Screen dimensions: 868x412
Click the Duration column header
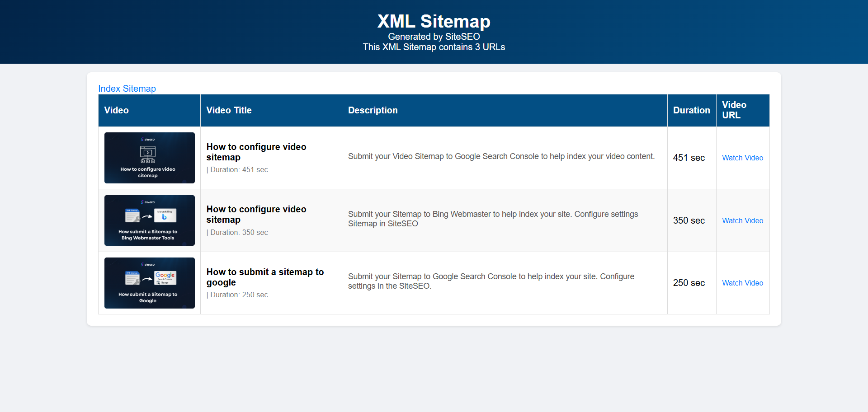692,110
